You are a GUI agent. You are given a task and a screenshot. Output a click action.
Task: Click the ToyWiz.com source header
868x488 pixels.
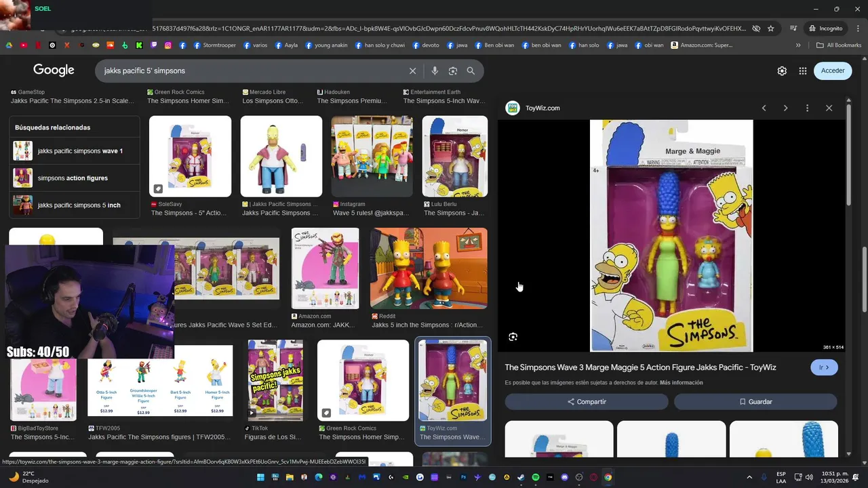point(533,108)
